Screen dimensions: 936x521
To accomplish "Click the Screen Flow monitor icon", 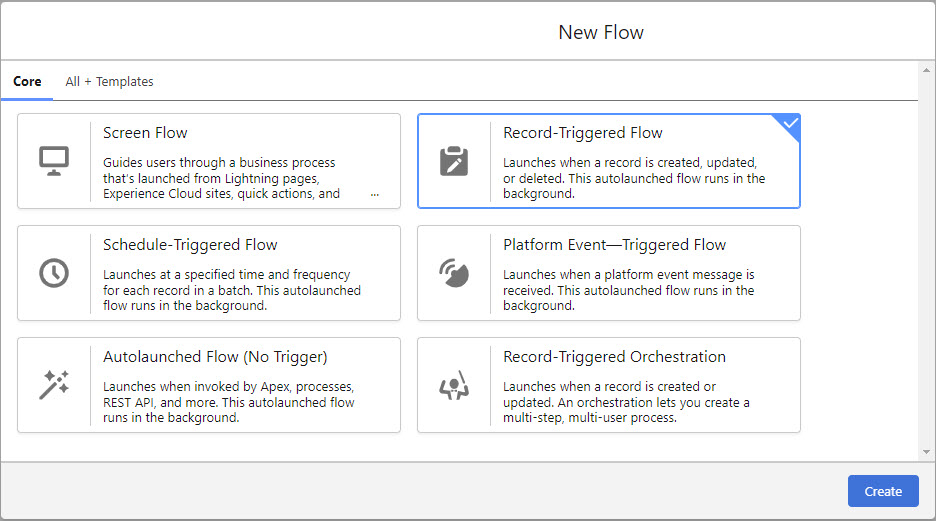I will (54, 161).
